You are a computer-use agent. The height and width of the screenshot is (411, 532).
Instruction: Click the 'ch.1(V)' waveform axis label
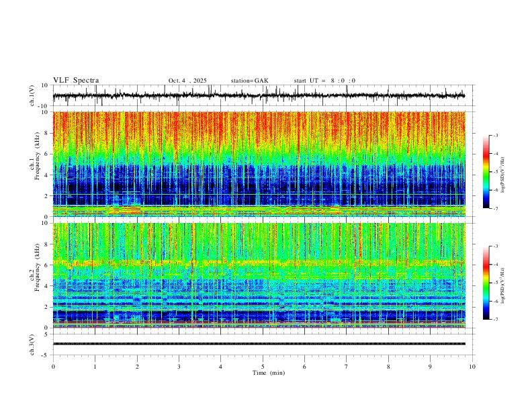point(32,95)
